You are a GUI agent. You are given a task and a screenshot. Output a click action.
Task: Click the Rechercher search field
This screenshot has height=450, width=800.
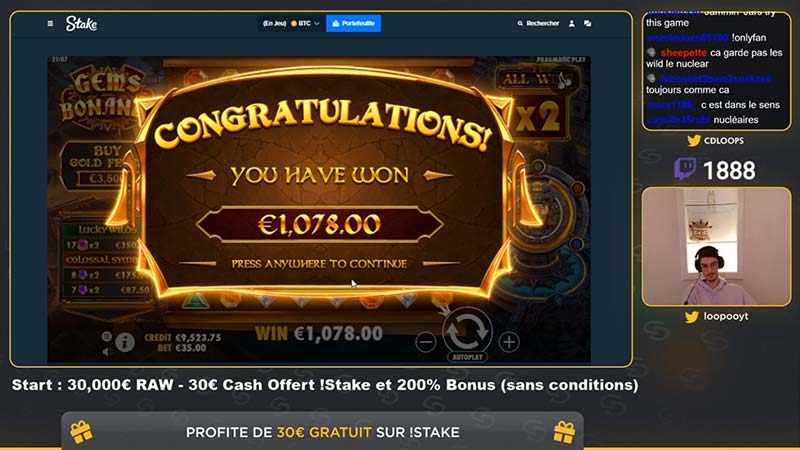(x=538, y=23)
